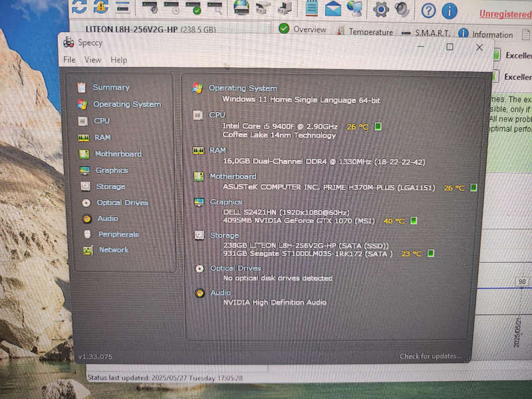This screenshot has width=532, height=399.
Task: Click the Motherboard icon in summary panel
Action: [x=198, y=176]
